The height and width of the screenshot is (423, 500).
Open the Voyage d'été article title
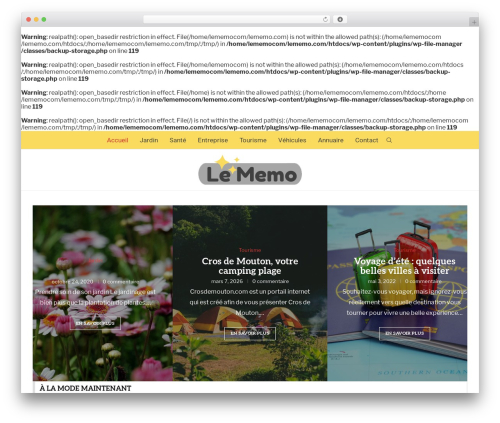[405, 266]
